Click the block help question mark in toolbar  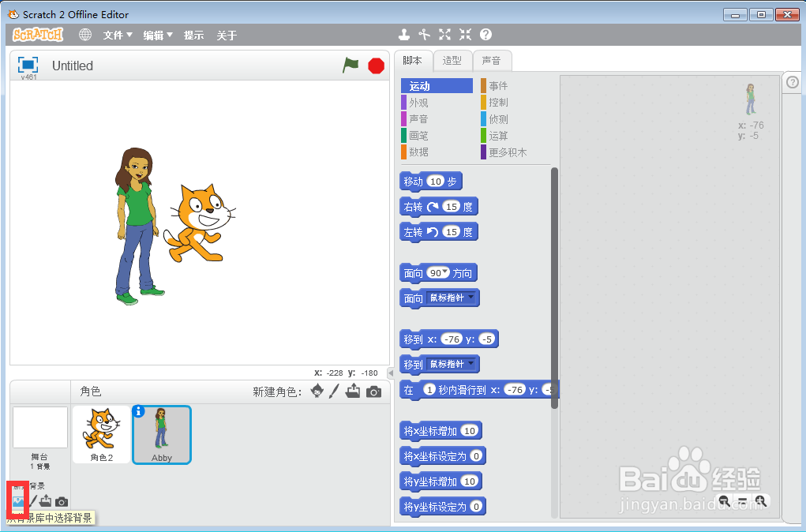pos(485,35)
